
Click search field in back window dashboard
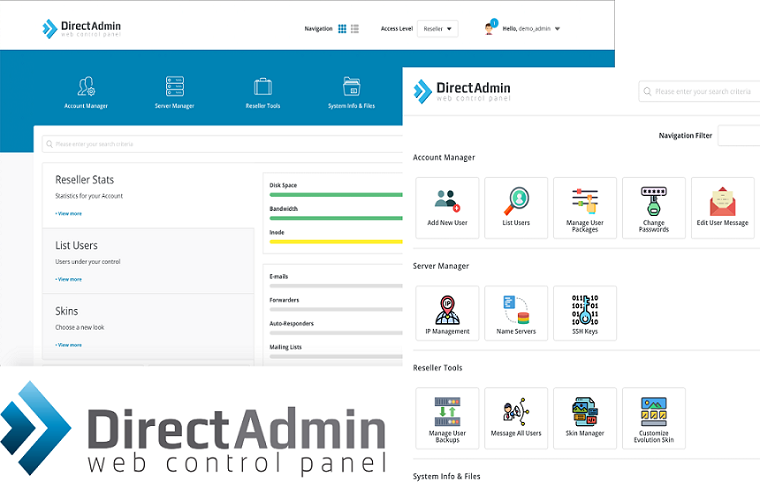[222, 144]
